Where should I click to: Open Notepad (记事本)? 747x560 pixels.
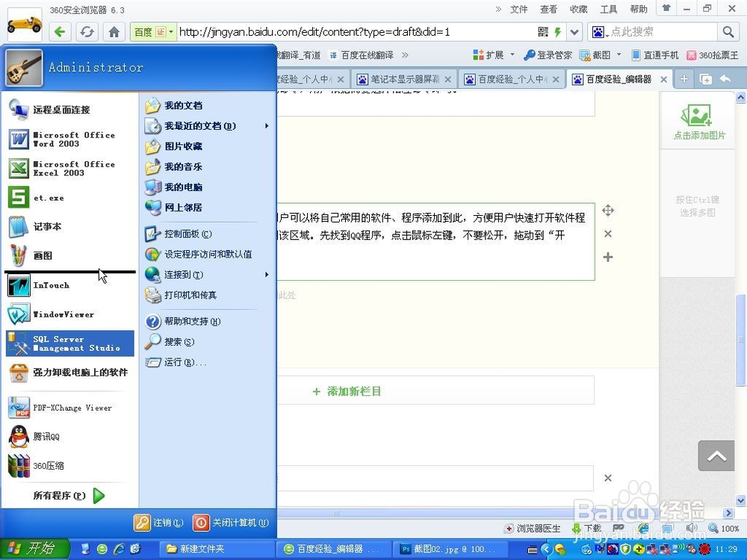coord(70,227)
